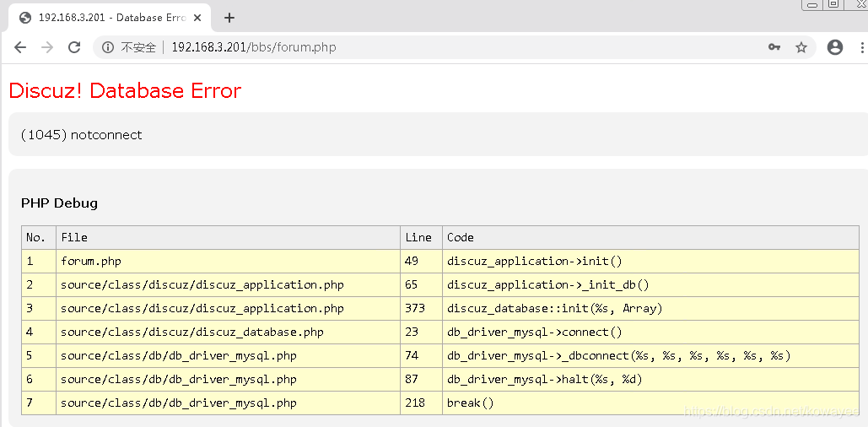Click the db_driver_mysql.php cell in row 5
868x427 pixels.
click(x=228, y=355)
